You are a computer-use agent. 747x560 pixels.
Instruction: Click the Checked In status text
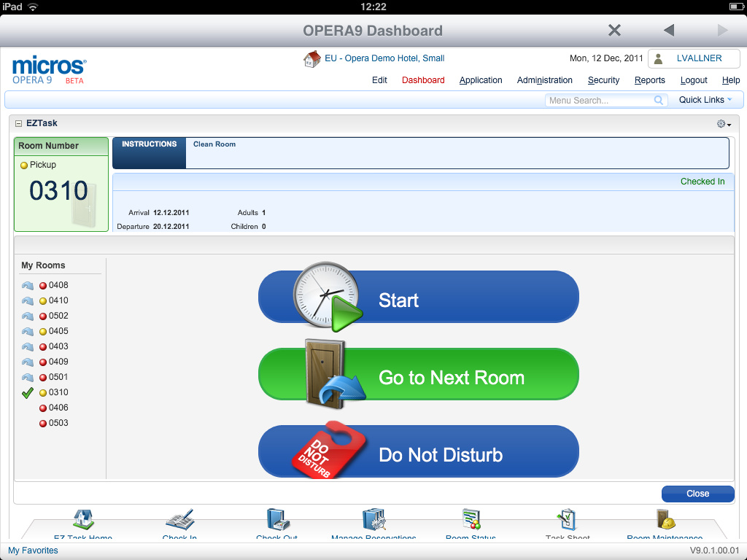coord(703,182)
